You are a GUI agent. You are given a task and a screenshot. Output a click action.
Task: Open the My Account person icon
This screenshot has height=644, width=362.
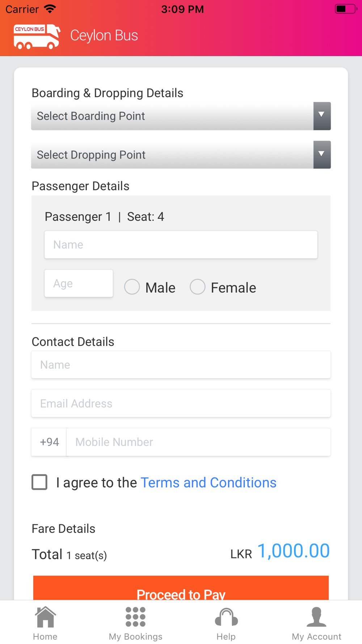(x=316, y=617)
